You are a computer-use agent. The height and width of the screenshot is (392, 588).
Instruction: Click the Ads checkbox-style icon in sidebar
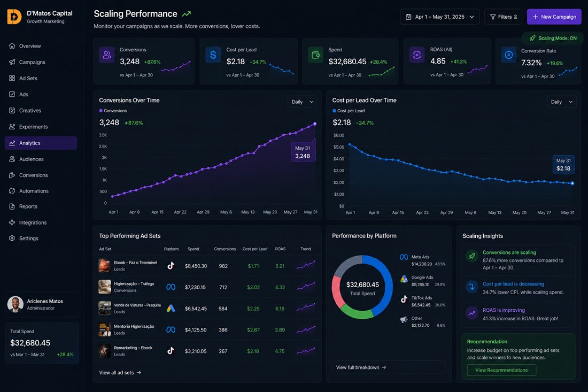12,94
